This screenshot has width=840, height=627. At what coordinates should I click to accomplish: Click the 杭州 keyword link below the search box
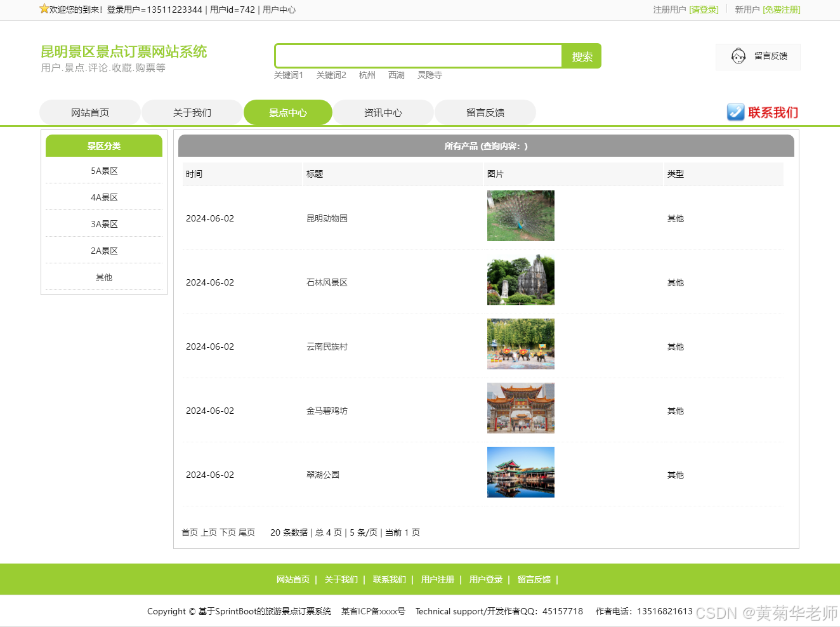(x=367, y=75)
